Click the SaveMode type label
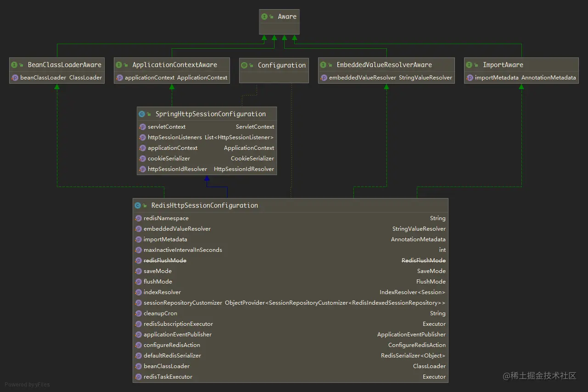The width and height of the screenshot is (588, 392). click(431, 271)
